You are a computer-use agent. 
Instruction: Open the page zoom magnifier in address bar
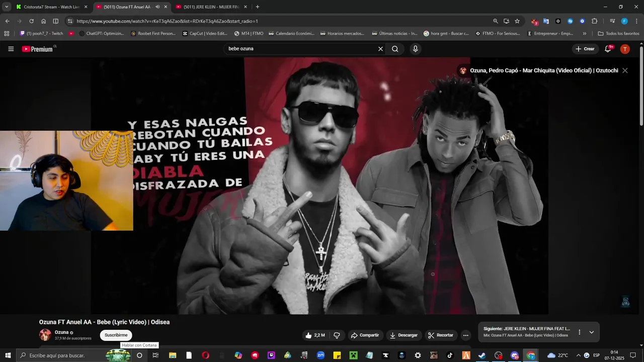496,21
